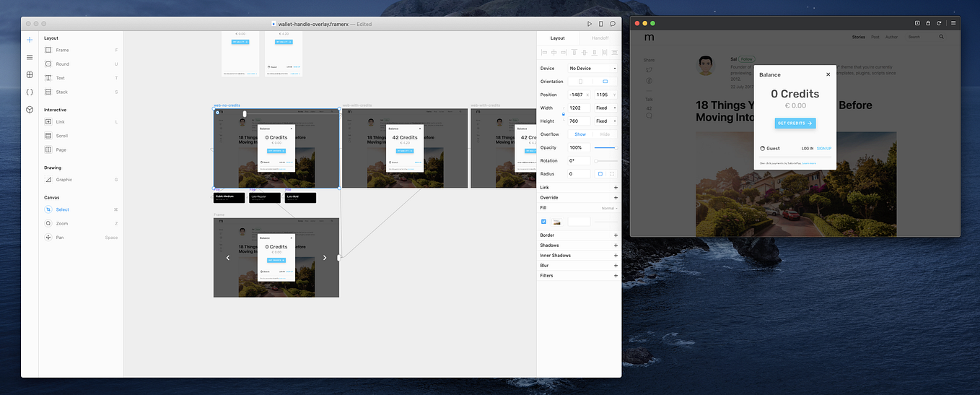The image size is (980, 395).
Task: Choose the Scroll interactive tool
Action: coord(82,136)
